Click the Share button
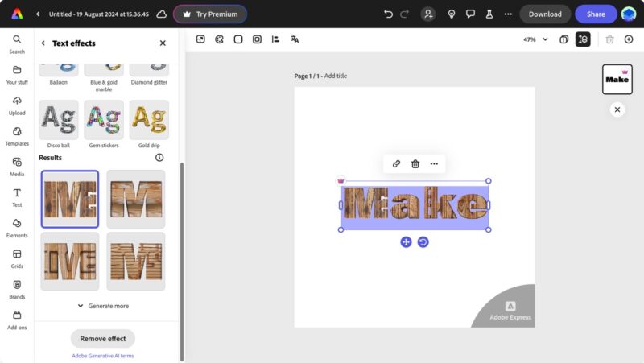Screen dimensions: 644x363 (596, 14)
